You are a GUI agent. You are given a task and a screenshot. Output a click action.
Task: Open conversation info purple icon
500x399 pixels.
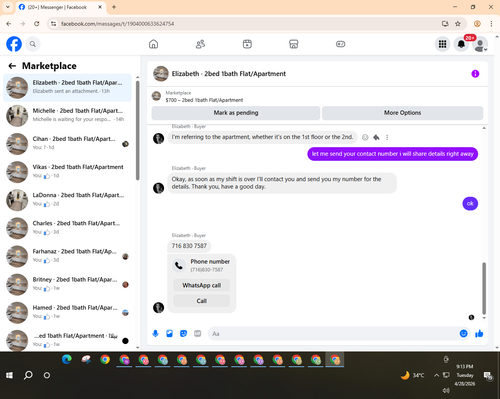coord(475,74)
